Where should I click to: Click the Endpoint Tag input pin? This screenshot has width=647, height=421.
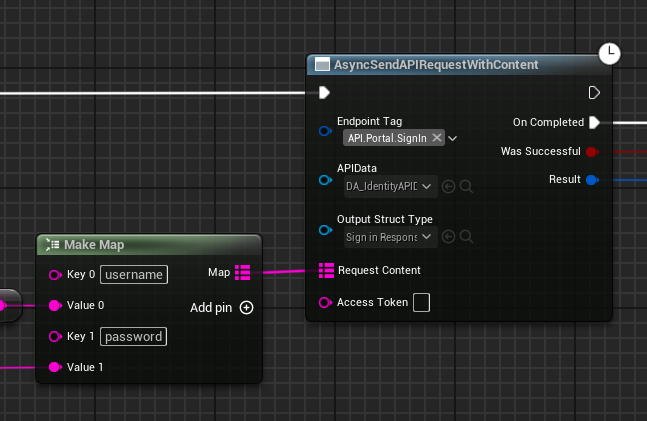pos(325,131)
